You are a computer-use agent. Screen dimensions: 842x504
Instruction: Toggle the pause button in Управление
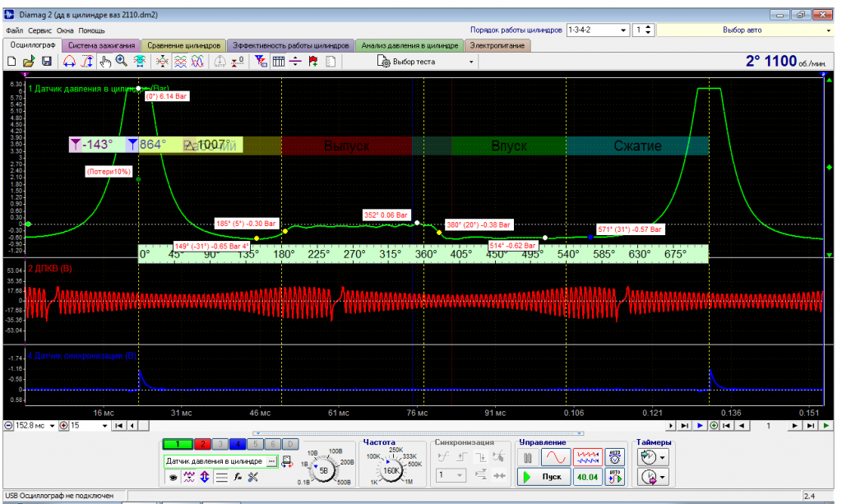[x=528, y=457]
